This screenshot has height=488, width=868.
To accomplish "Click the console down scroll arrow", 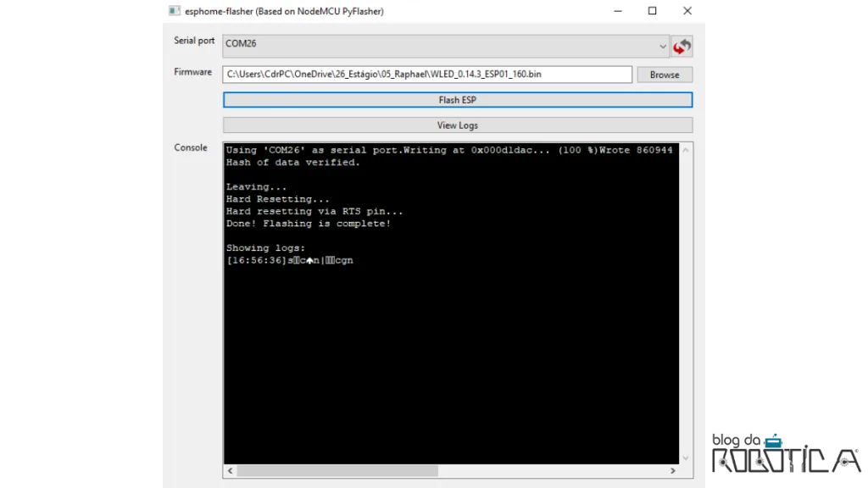I will coord(686,457).
